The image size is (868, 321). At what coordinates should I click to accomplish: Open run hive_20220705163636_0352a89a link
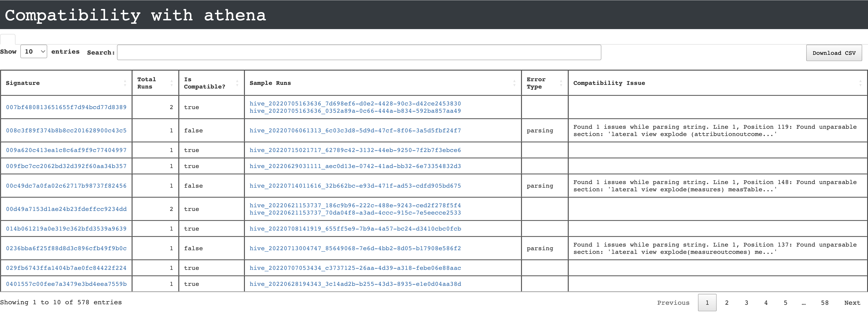355,111
